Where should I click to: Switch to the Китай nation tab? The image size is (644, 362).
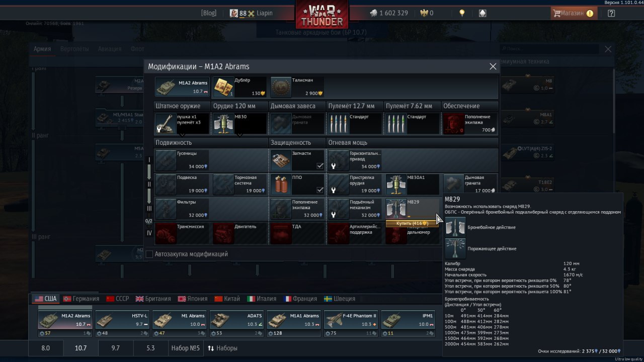point(227,299)
